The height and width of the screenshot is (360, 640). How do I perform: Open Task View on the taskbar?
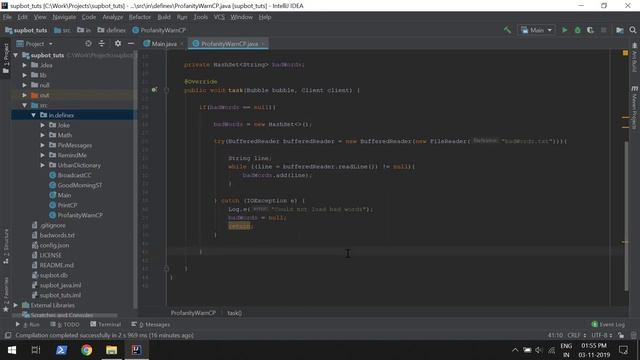[36, 350]
